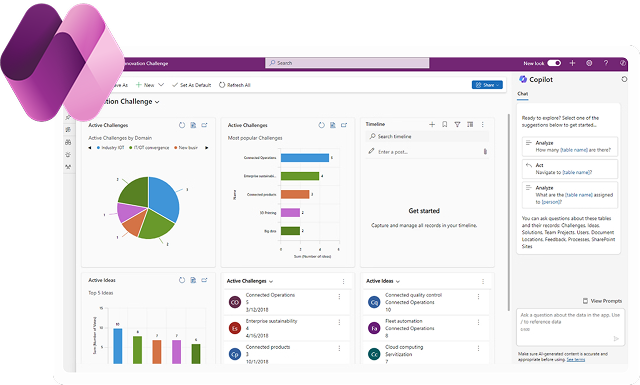Screen dimensions: 640x385
Task: Select the IT/OT convergence legend entry
Action: [x=149, y=148]
